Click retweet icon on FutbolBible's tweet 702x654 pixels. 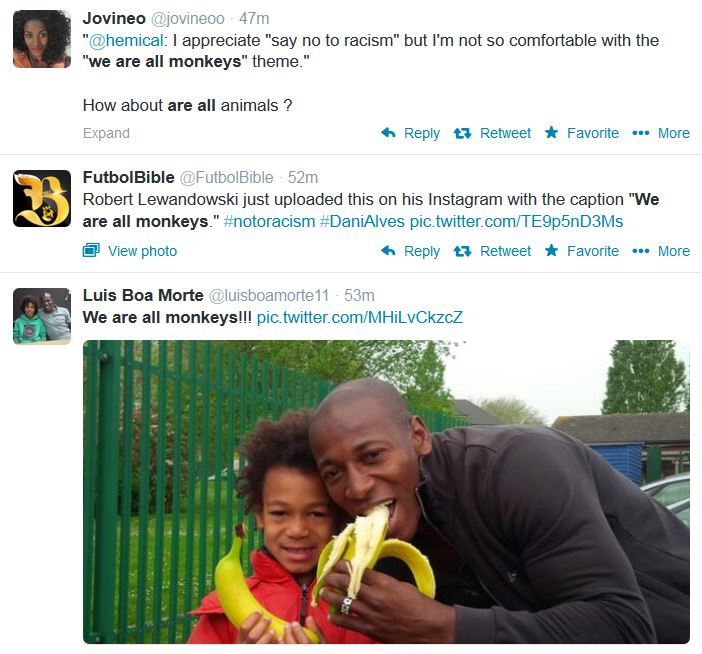coord(462,251)
